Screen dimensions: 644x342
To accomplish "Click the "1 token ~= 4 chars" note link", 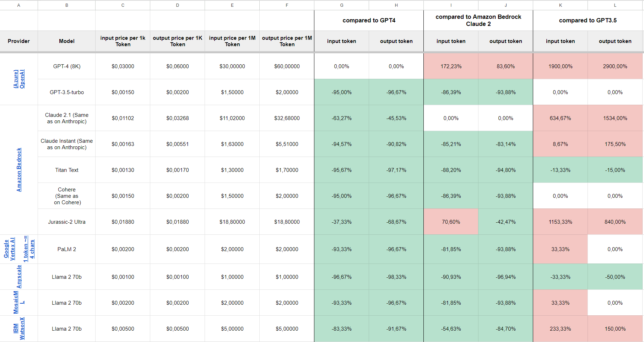I will tap(28, 249).
